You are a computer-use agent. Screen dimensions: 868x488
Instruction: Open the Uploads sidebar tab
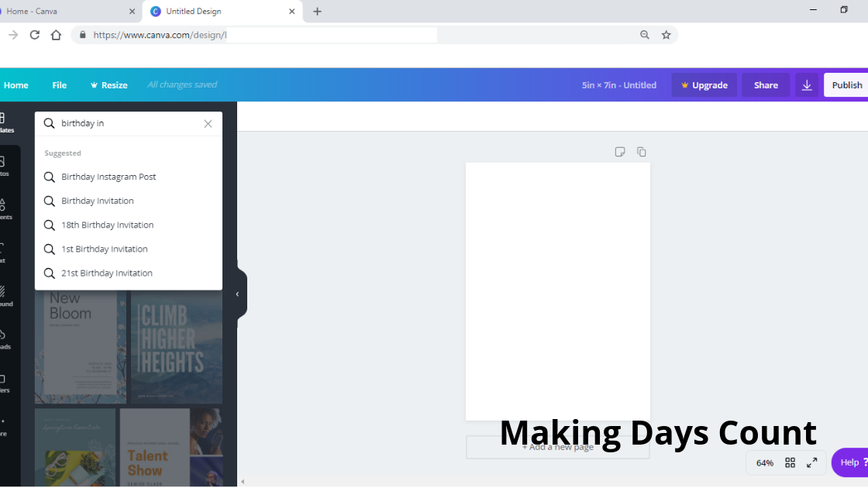[x=5, y=339]
